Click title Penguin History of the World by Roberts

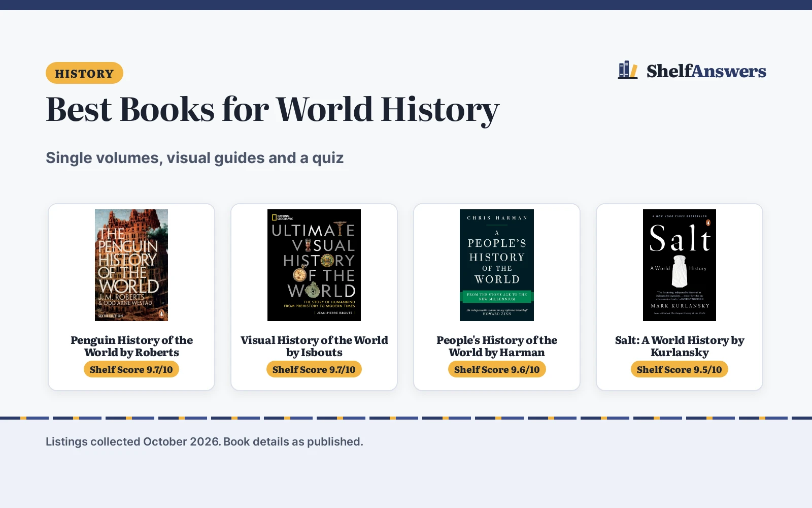tap(131, 346)
